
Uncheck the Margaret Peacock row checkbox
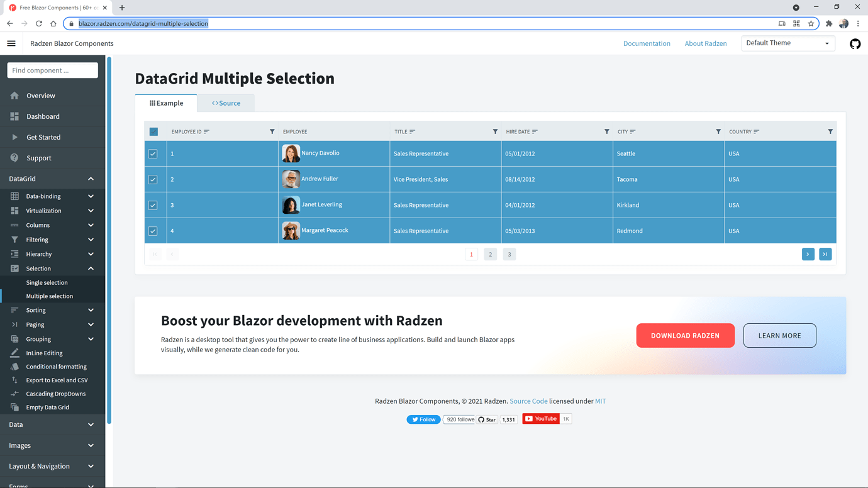pos(153,231)
